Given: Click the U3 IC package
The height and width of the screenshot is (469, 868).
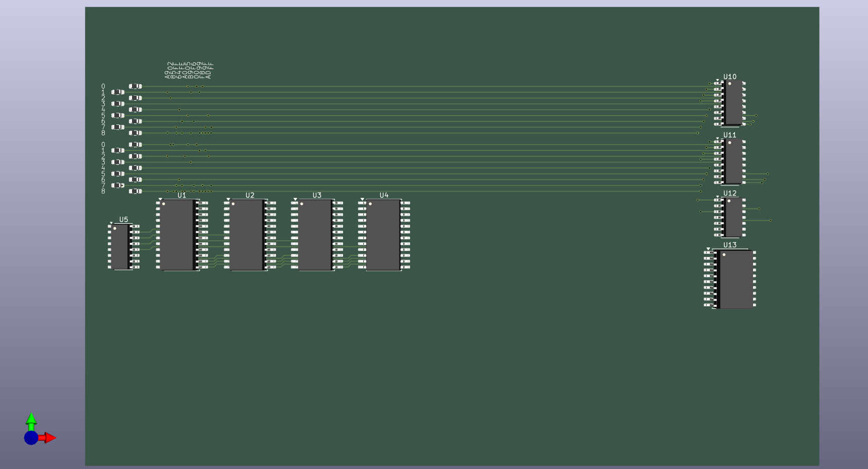Looking at the screenshot, I should (x=314, y=235).
